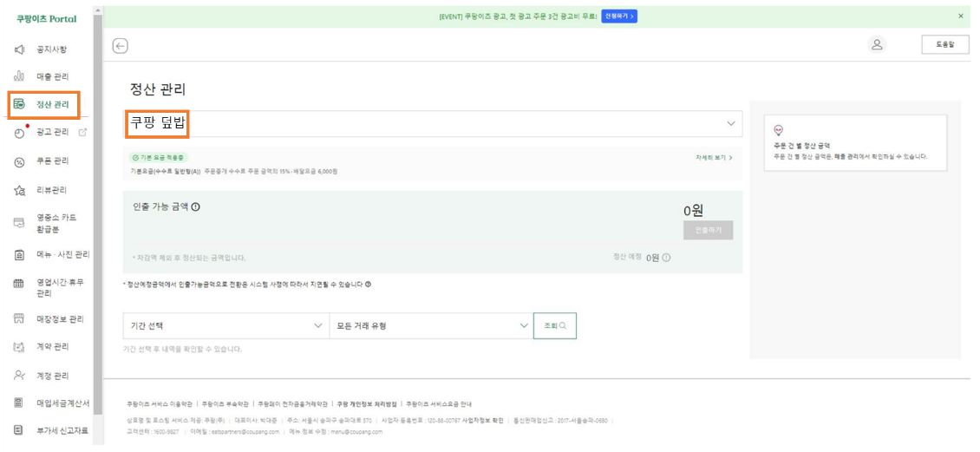Viewport: 980px width, 452px height.
Task: Select the 정산 관리 sidebar icon
Action: coord(19,104)
